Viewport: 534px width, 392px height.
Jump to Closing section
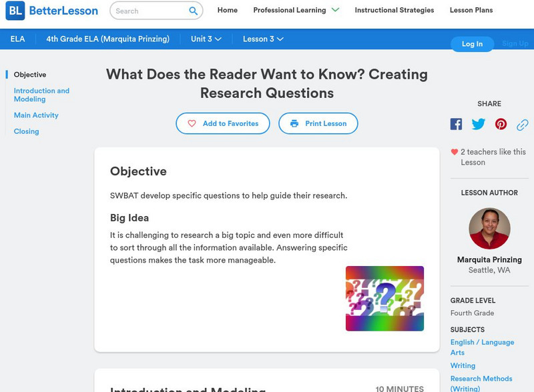tap(26, 131)
